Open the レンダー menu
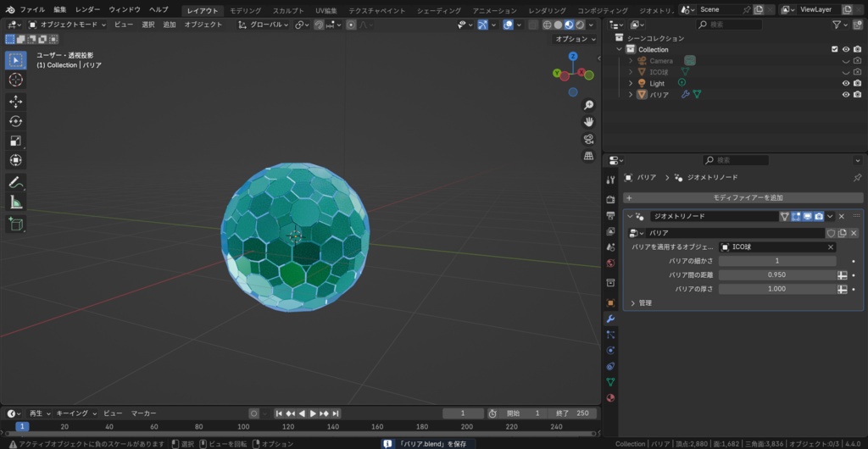The height and width of the screenshot is (449, 868). tap(88, 10)
